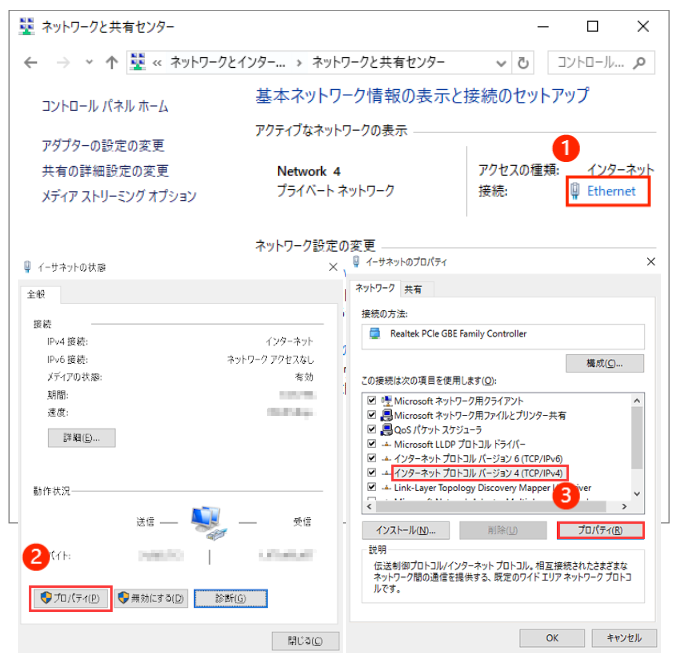This screenshot has width=676, height=657.
Task: Maximize the Network and Sharing Center window
Action: 593,26
